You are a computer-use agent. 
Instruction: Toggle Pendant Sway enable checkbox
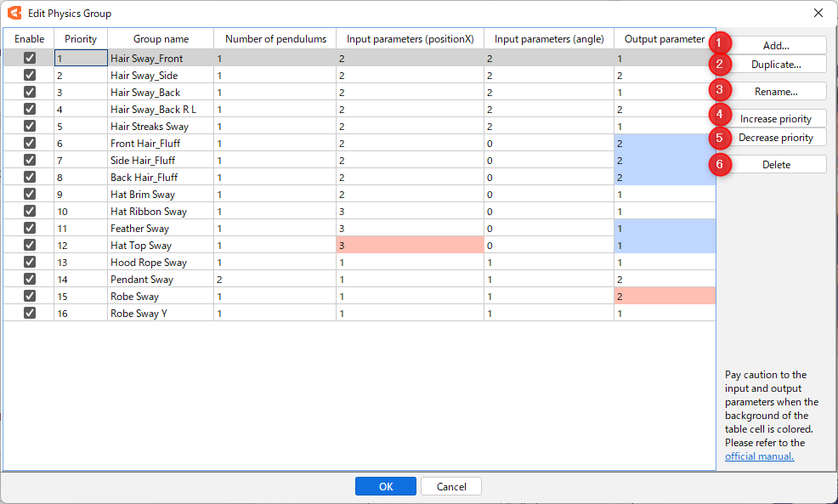click(30, 279)
